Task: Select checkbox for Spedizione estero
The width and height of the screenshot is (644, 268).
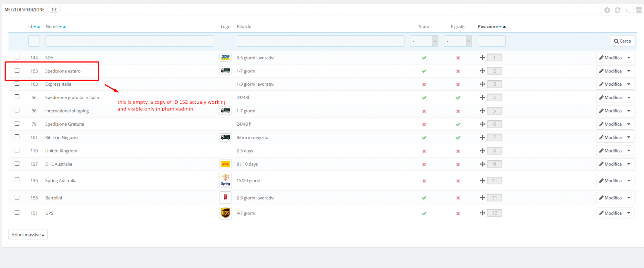Action: (x=17, y=71)
